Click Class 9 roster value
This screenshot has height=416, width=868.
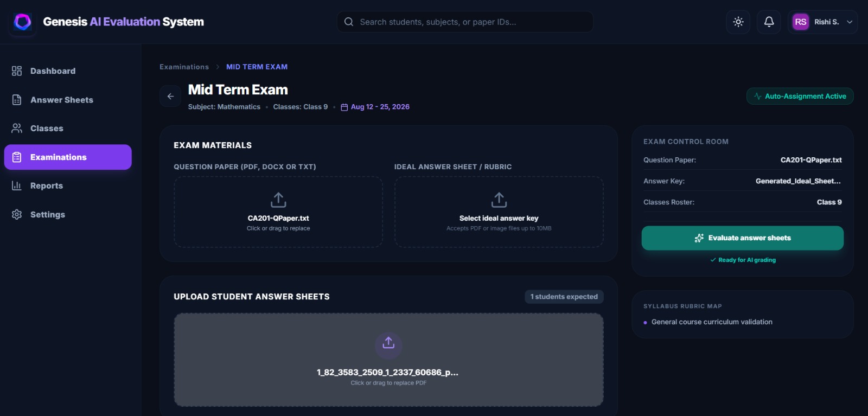click(829, 202)
